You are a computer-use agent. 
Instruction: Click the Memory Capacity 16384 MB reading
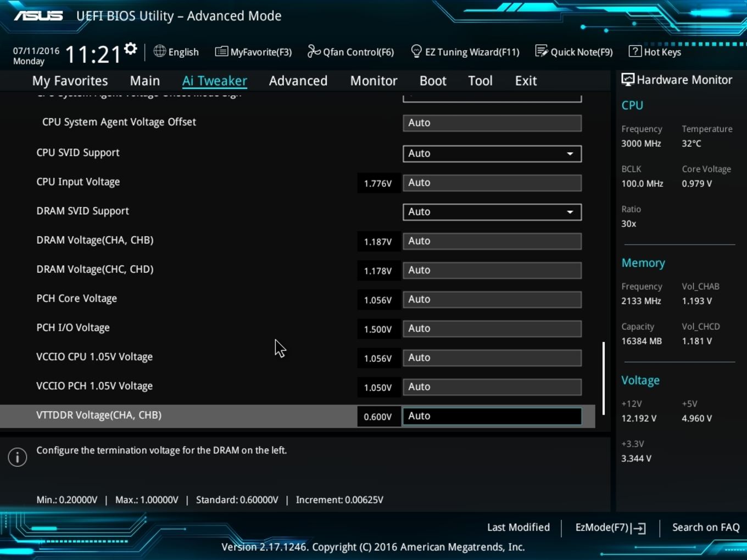642,341
